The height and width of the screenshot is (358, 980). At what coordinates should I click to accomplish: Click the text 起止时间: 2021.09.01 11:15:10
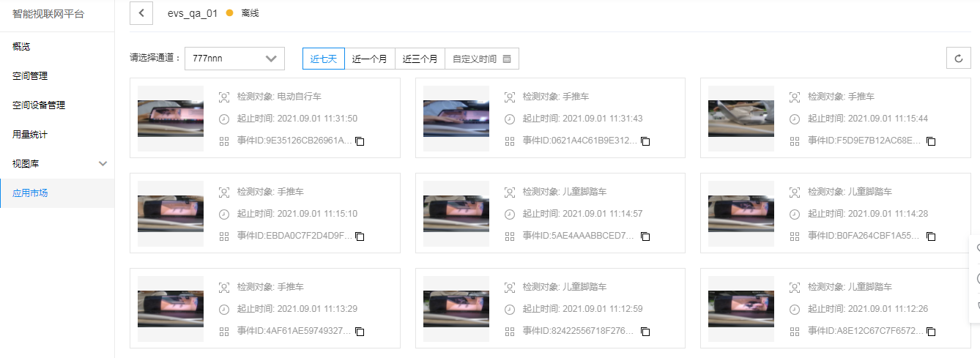[297, 214]
